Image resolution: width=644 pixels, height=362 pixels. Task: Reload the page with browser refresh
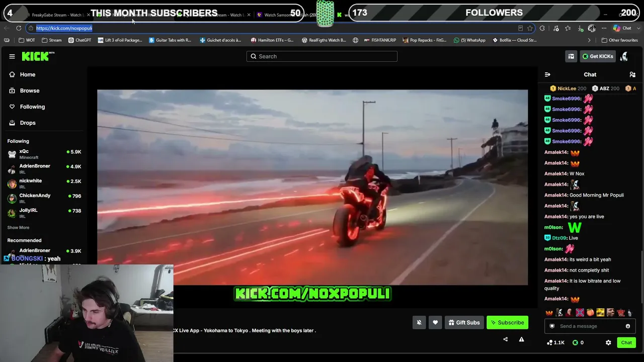click(x=19, y=28)
